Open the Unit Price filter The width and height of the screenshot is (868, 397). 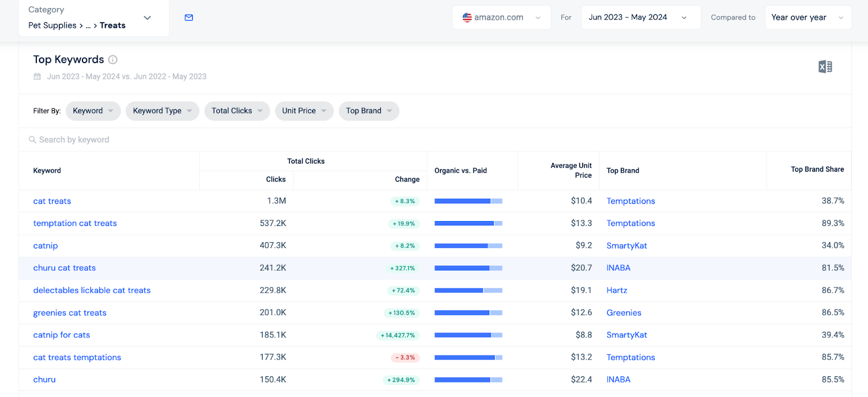click(304, 111)
